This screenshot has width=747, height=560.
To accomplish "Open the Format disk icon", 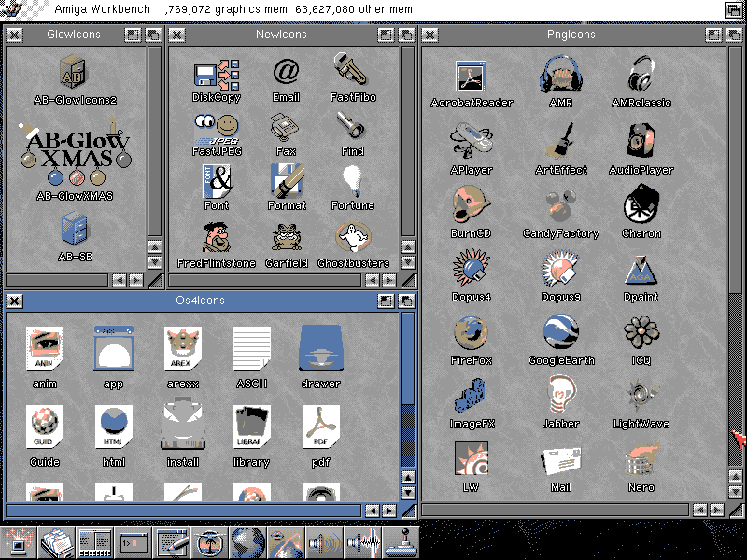I will (287, 180).
